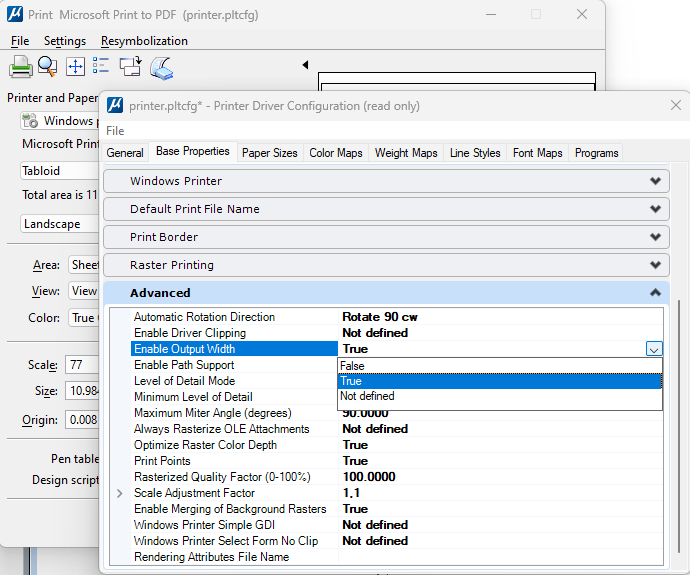This screenshot has height=575, width=690.
Task: Switch to the Color Maps tab
Action: point(335,153)
